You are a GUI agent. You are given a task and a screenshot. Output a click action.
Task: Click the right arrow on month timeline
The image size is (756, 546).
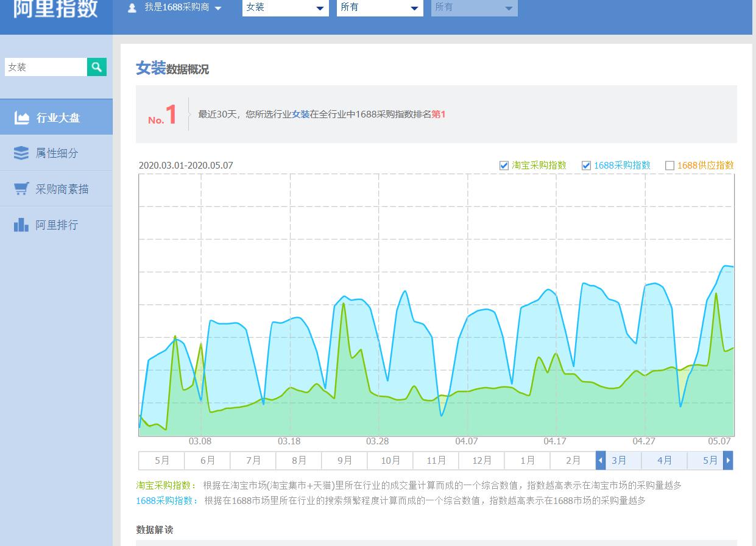point(728,460)
